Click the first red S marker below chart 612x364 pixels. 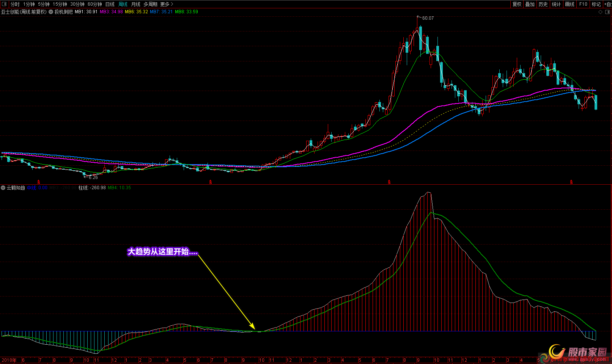(x=39, y=182)
